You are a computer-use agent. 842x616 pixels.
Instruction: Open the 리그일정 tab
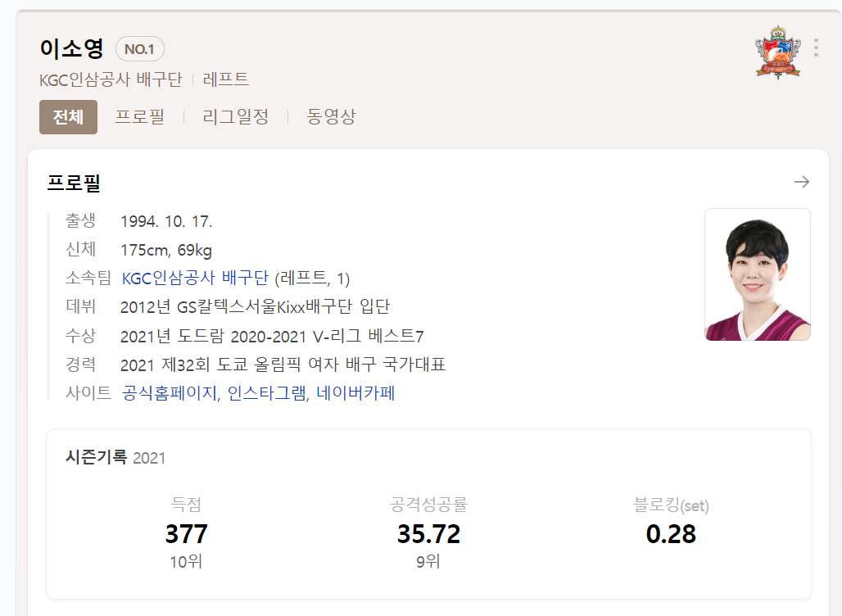click(x=237, y=116)
